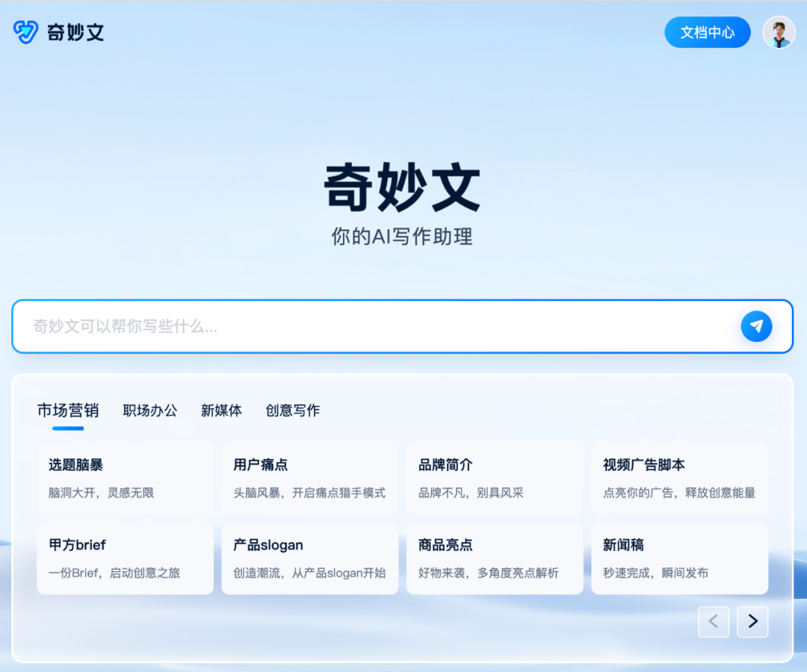
Task: Click the 奇妙文 heart logo icon
Action: pos(25,32)
